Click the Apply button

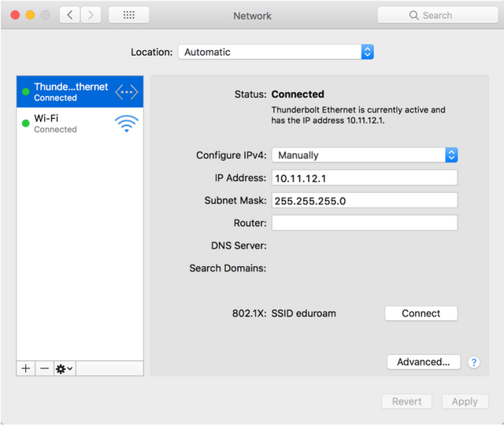[x=465, y=401]
